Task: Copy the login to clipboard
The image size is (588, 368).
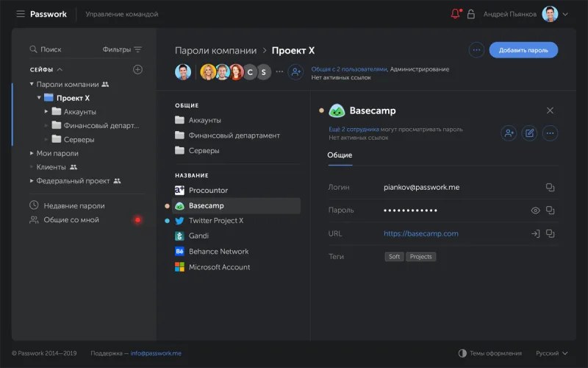Action: pyautogui.click(x=550, y=187)
